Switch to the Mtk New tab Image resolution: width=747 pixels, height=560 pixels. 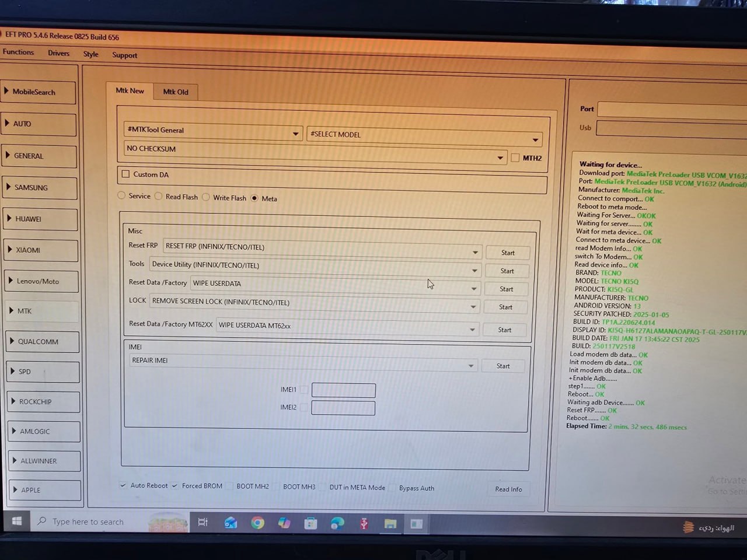click(x=130, y=90)
